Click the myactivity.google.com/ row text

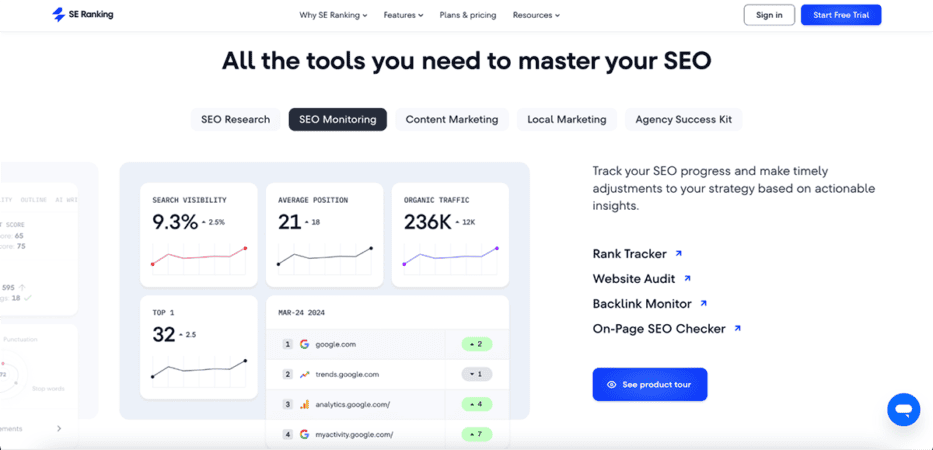coord(355,435)
